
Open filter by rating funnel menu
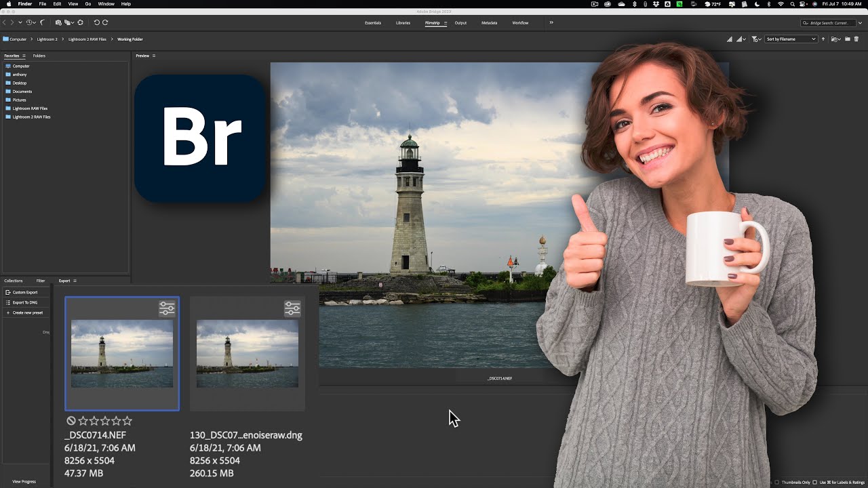pos(757,39)
